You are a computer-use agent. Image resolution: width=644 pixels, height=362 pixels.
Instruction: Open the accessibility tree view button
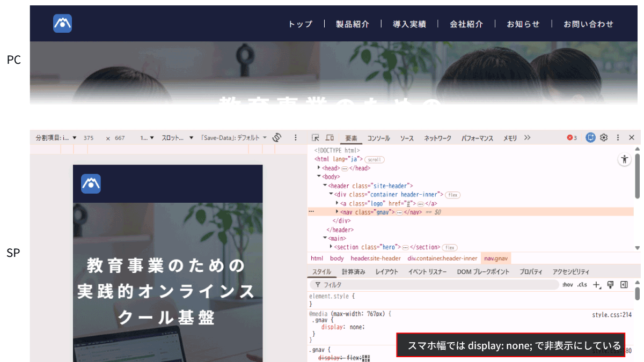[624, 159]
